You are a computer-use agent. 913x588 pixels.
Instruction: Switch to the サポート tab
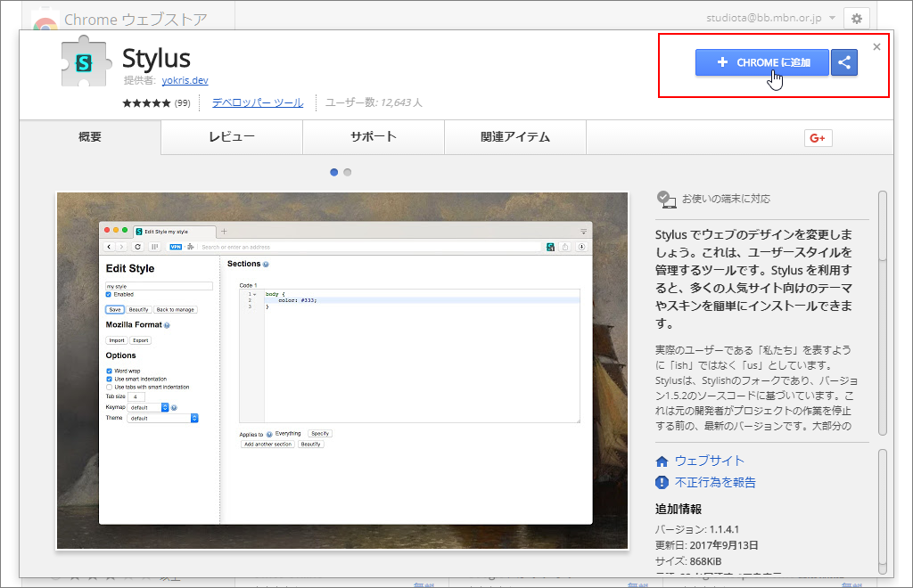(x=374, y=136)
